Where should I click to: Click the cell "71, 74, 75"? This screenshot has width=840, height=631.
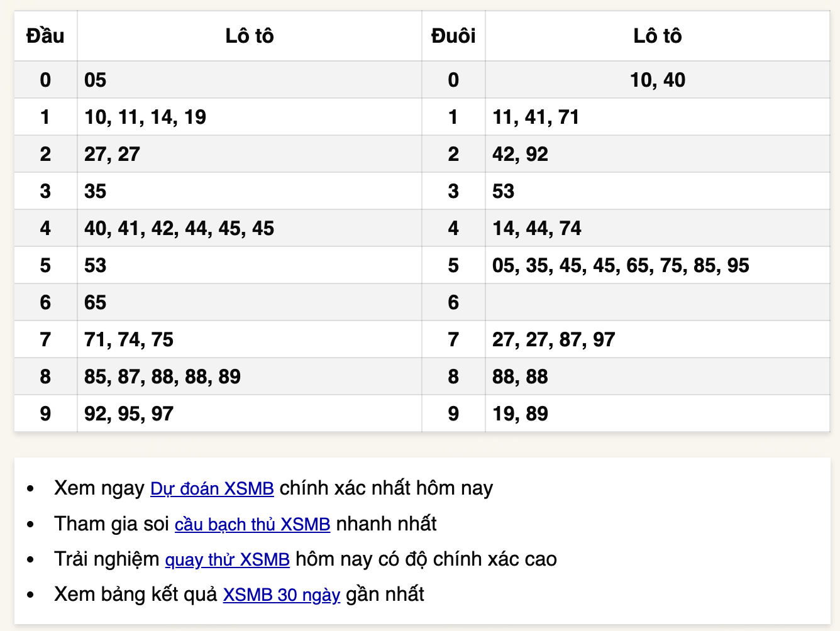pyautogui.click(x=129, y=339)
